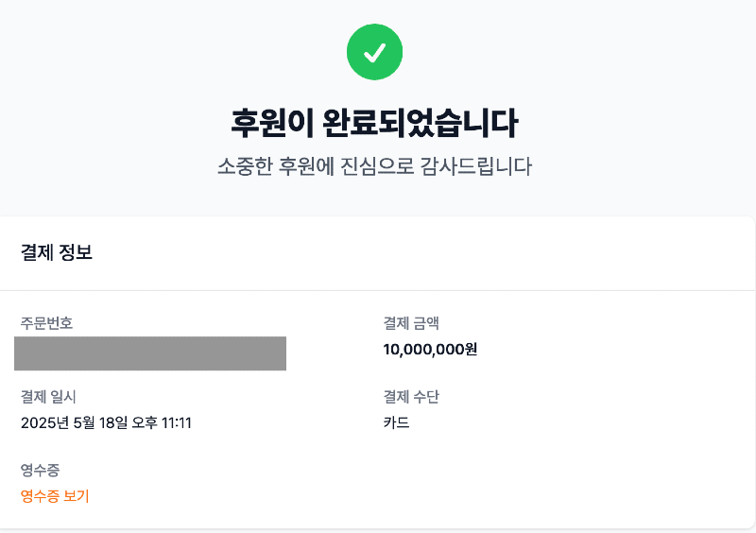This screenshot has height=533, width=756.
Task: Select the 10,000,000원 amount value
Action: click(430, 350)
